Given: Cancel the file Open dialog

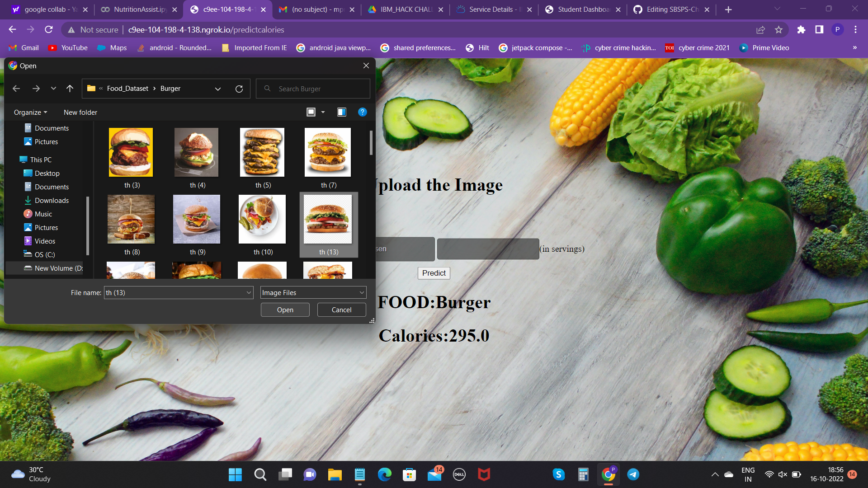Looking at the screenshot, I should (x=342, y=310).
